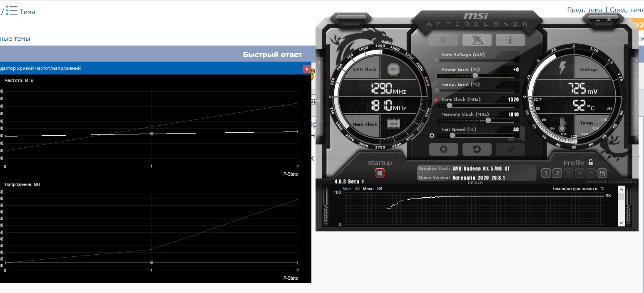The height and width of the screenshot is (293, 644).
Task: Close the frequency/voltage curve editor window
Action: (307, 69)
